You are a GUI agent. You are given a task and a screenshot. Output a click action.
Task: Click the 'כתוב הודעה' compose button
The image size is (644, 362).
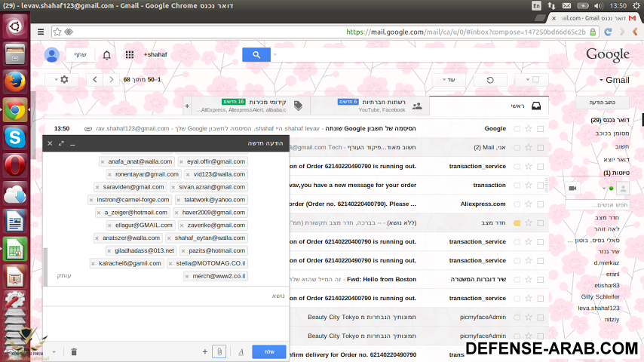tap(603, 103)
